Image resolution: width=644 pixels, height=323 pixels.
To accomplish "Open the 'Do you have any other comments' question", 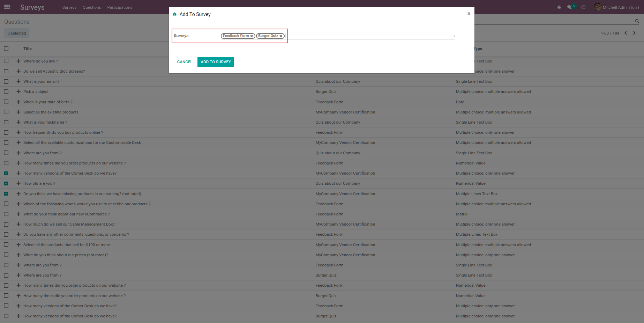I will 76,234.
